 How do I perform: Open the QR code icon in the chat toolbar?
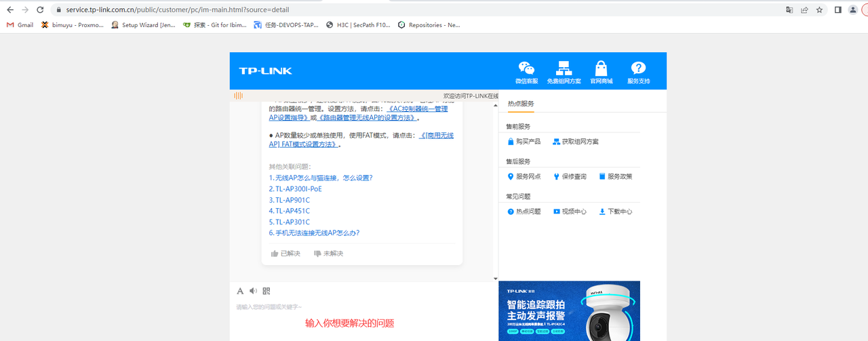pyautogui.click(x=267, y=291)
